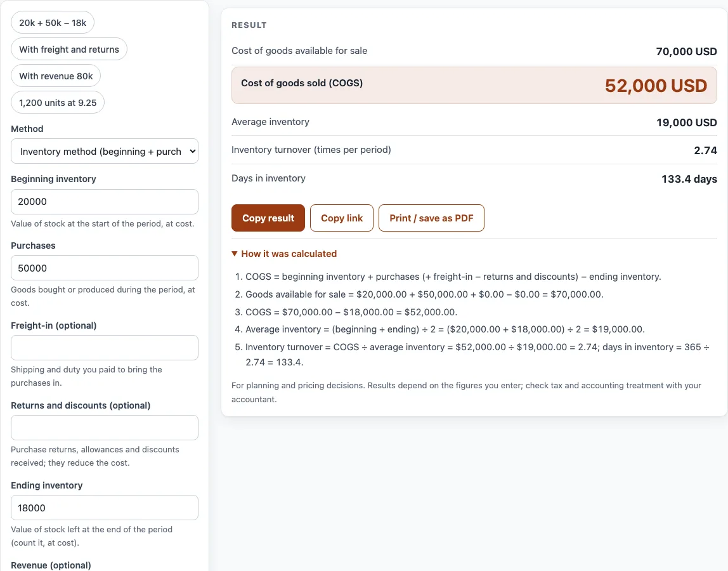Viewport: 728px width, 571px height.
Task: Click the RESULT heading
Action: 249,25
